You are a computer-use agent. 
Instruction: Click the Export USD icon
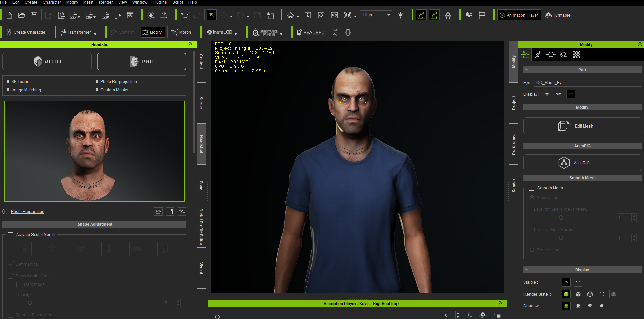click(x=106, y=15)
